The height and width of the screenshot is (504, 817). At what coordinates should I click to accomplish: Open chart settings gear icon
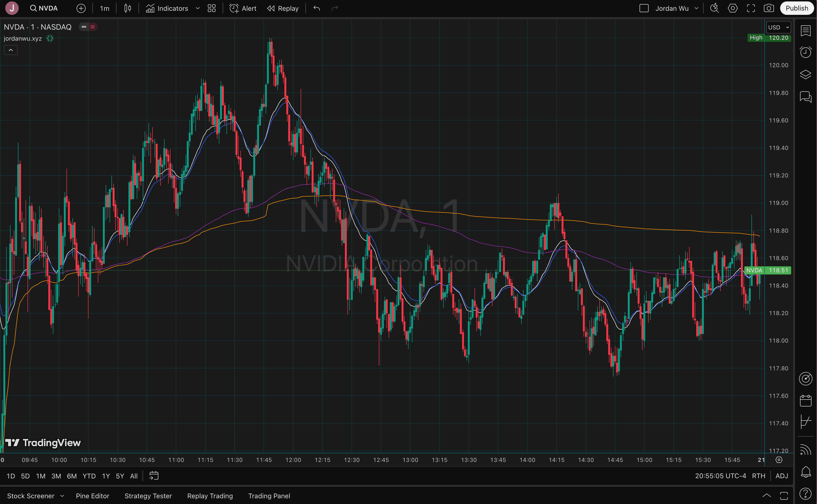732,8
